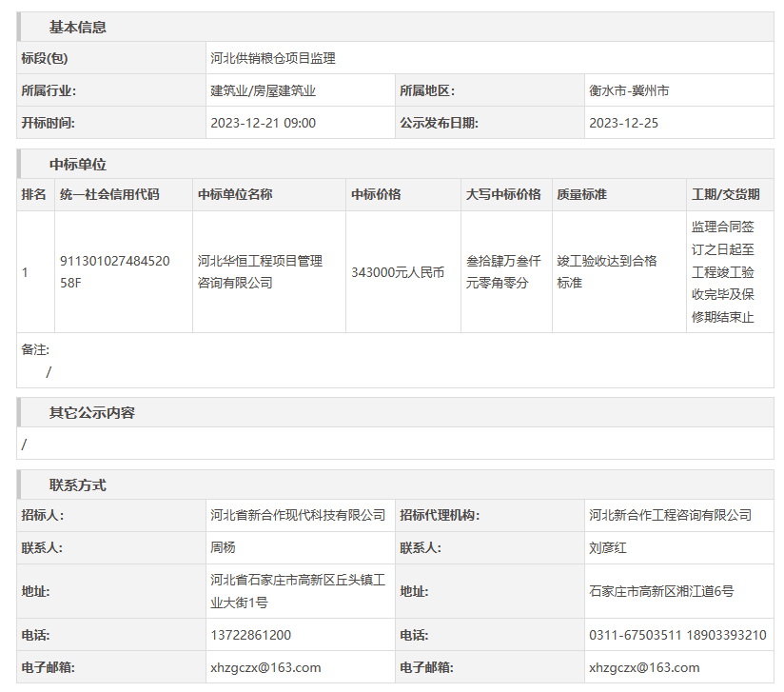This screenshot has width=784, height=692.
Task: Click the rank value 1 in the table
Action: click(25, 272)
